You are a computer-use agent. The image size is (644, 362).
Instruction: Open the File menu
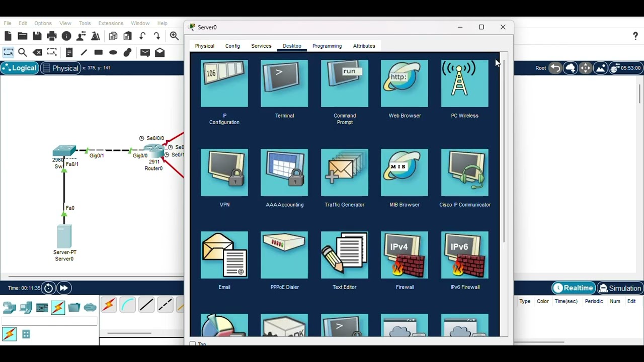tap(8, 23)
